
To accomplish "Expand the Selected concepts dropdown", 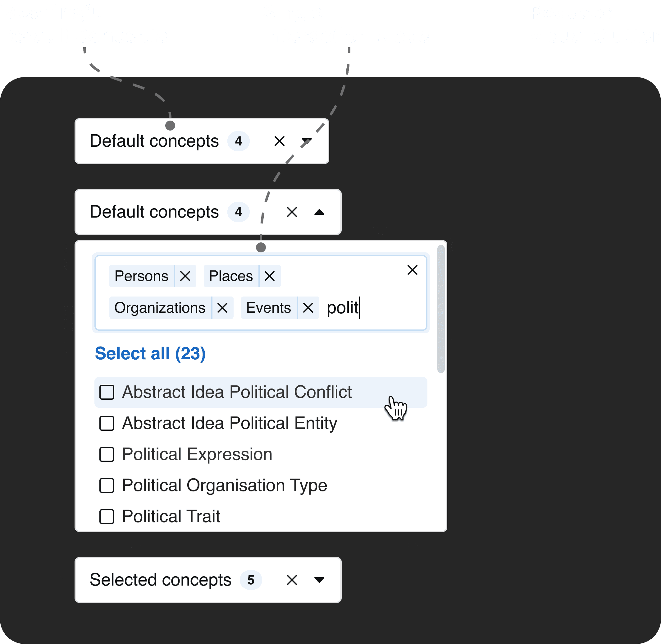I will coord(319,580).
